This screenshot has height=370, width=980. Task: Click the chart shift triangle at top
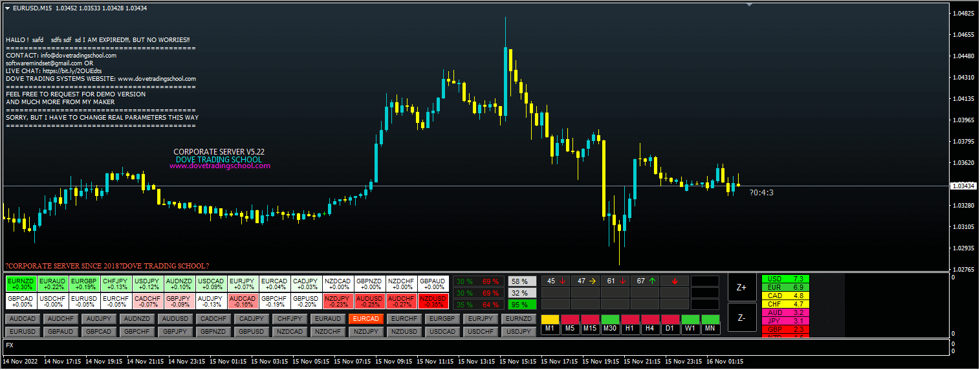pyautogui.click(x=749, y=5)
